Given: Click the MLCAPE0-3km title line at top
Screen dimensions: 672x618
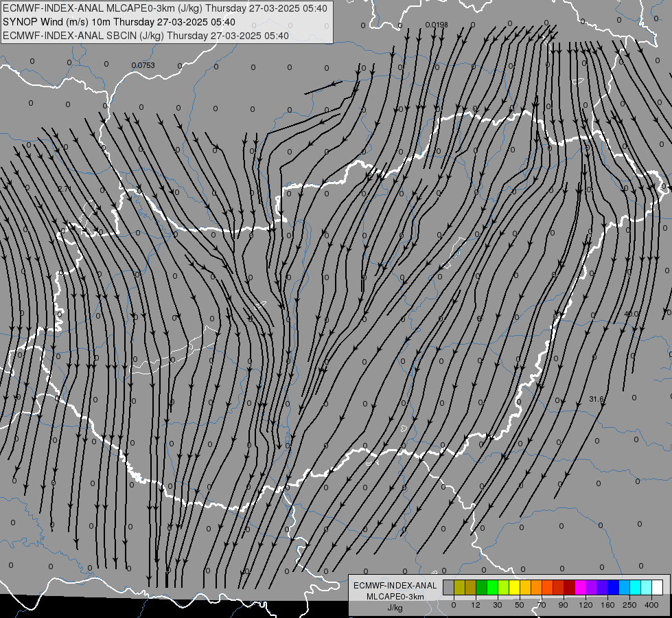Looking at the screenshot, I should pos(165,8).
